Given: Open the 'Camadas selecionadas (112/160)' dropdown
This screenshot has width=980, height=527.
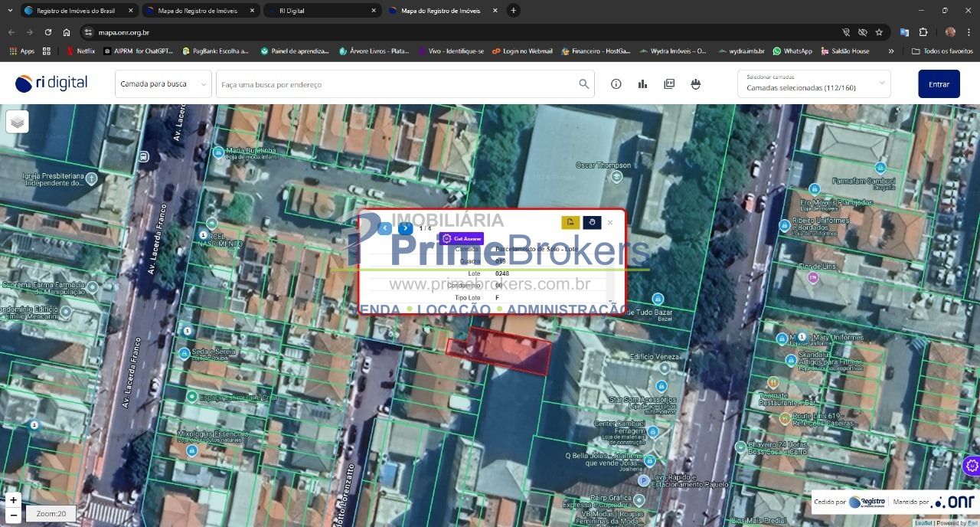Looking at the screenshot, I should click(x=814, y=84).
